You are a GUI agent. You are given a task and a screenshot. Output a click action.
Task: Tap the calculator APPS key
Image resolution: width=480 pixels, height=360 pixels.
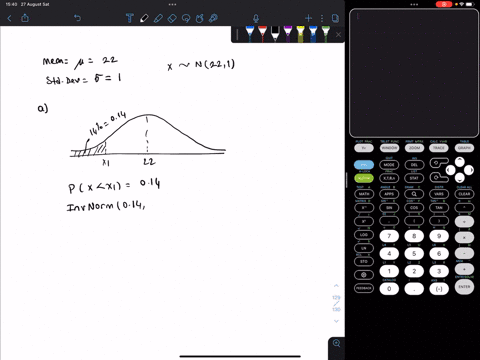pos(389,194)
